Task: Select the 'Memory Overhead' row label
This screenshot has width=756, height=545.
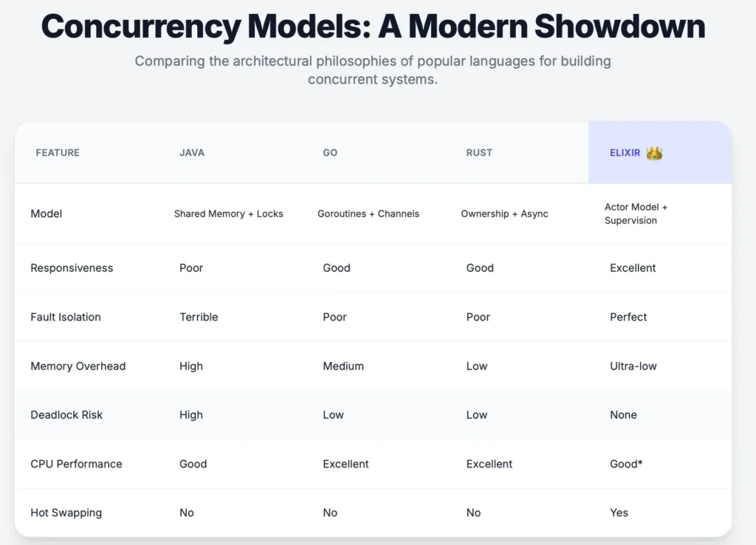Action: pyautogui.click(x=78, y=366)
